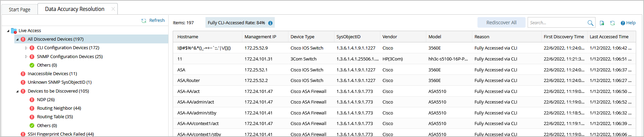Click the Refresh icon in left panel

click(144, 20)
